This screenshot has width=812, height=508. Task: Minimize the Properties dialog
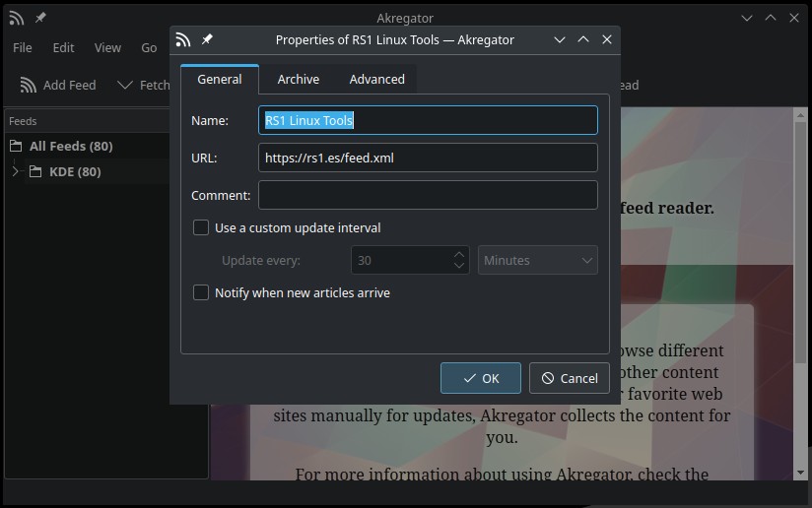560,39
